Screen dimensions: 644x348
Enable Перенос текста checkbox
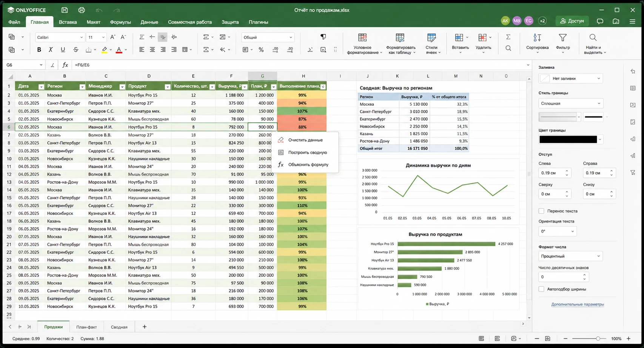[x=541, y=211]
